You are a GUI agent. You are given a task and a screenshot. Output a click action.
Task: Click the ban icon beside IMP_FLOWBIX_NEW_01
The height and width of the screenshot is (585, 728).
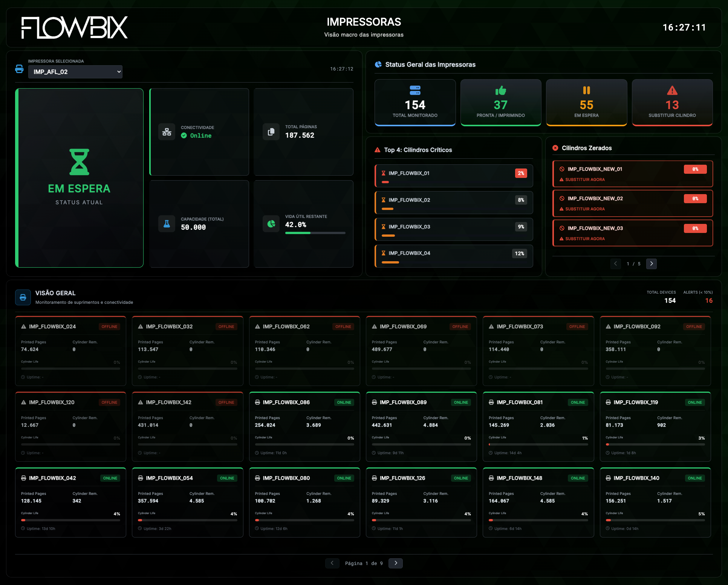(x=562, y=169)
